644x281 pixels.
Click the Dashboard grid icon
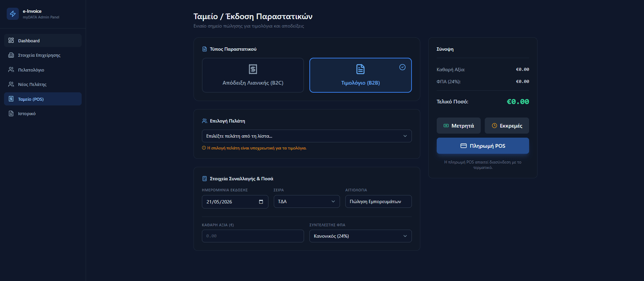click(11, 40)
